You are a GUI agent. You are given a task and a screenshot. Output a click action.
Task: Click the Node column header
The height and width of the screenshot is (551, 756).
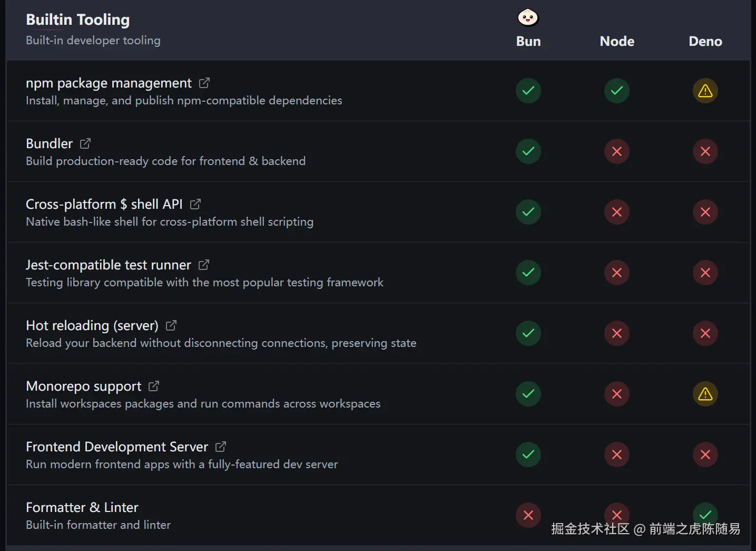tap(617, 41)
